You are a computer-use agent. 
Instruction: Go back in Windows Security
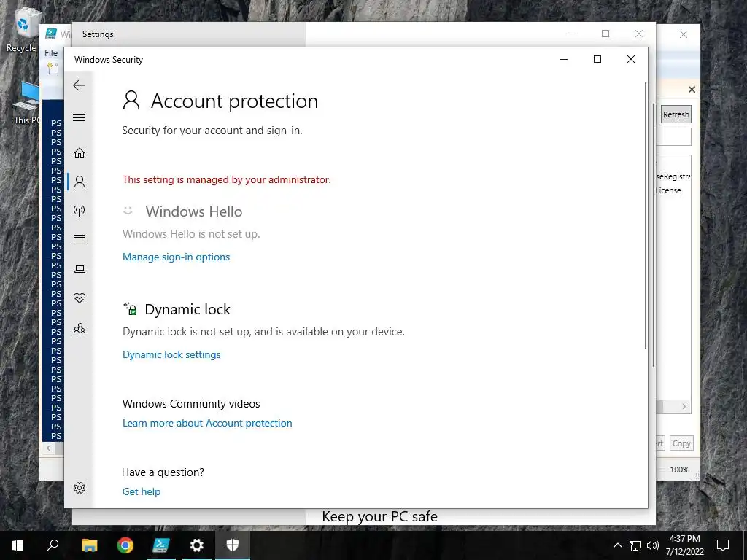pos(79,86)
